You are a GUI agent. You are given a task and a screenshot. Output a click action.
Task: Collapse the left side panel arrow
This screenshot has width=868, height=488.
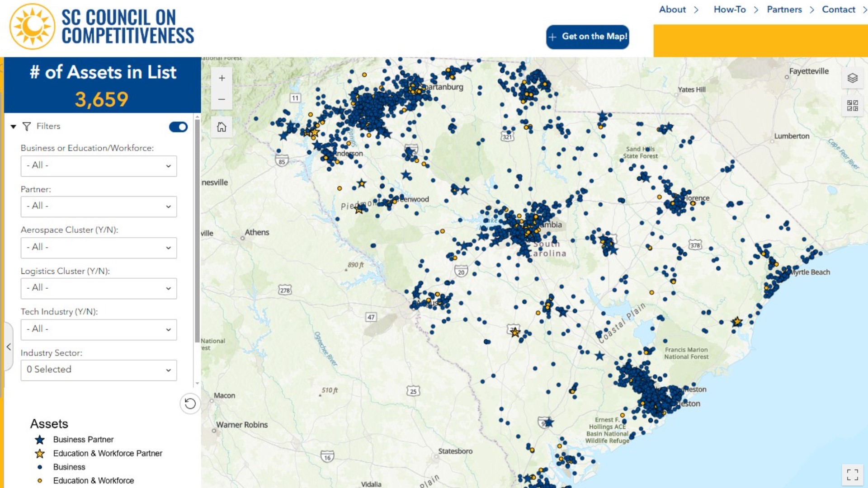tap(9, 347)
